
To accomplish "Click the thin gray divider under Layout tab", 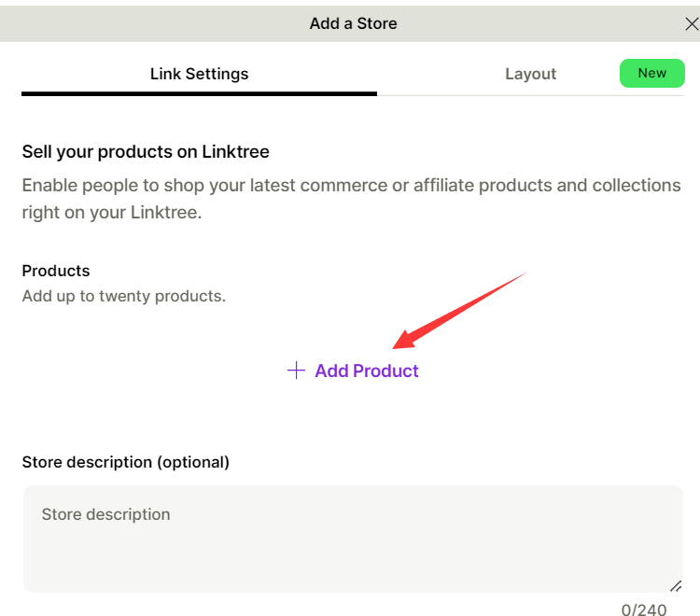I will click(530, 95).
